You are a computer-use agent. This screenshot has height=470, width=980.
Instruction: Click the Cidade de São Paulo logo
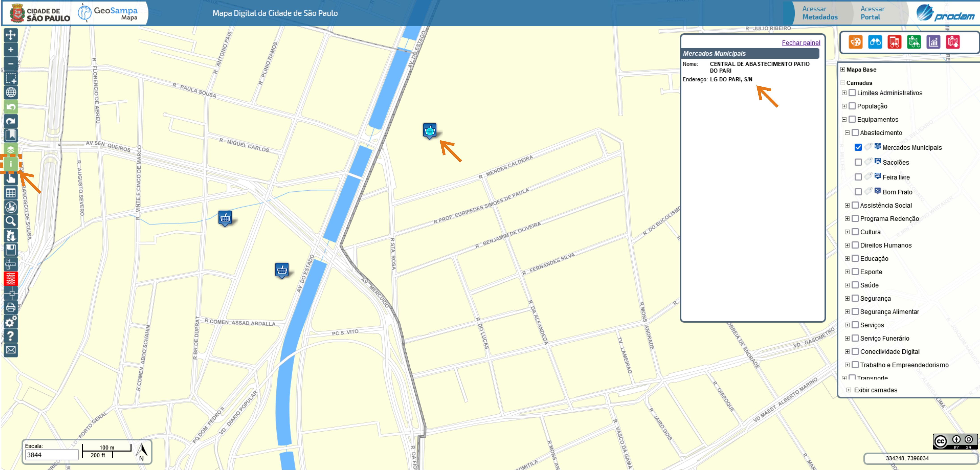click(40, 13)
